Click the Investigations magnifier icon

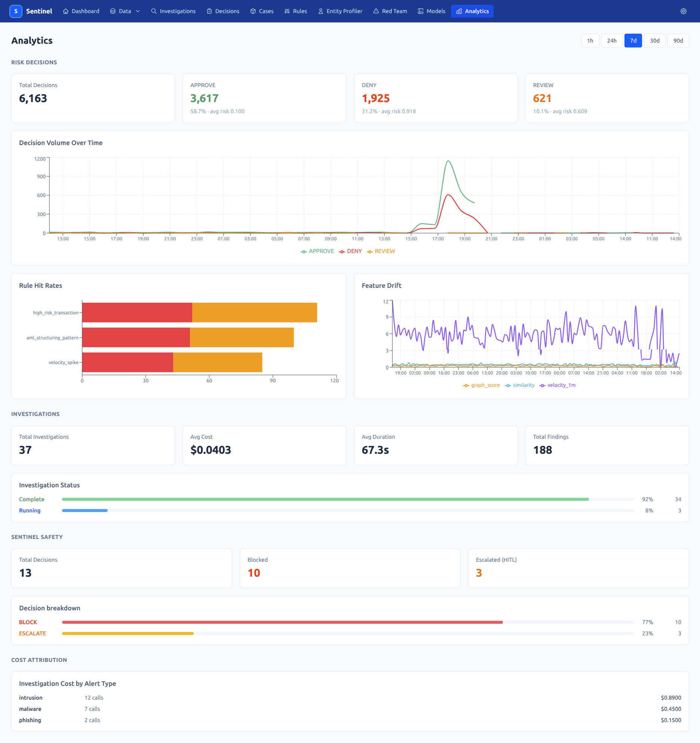[154, 11]
